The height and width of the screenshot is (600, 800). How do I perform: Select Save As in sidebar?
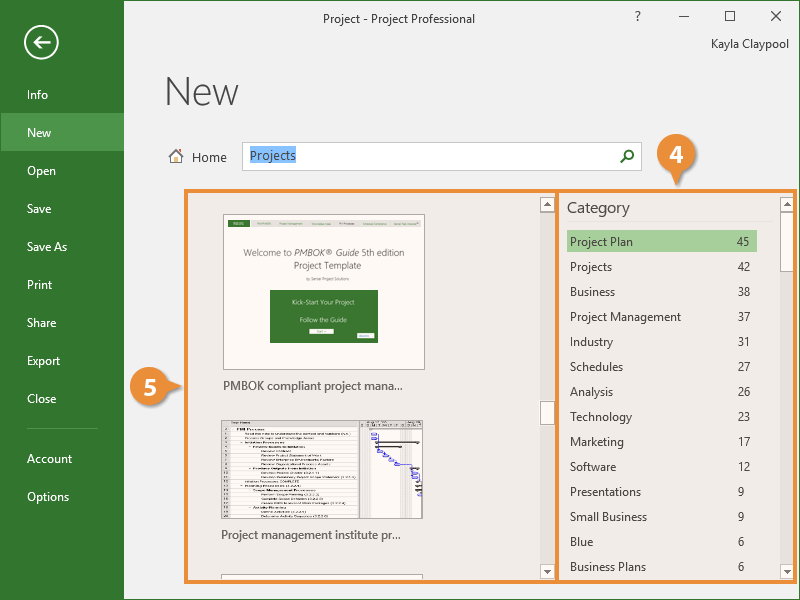coord(47,247)
